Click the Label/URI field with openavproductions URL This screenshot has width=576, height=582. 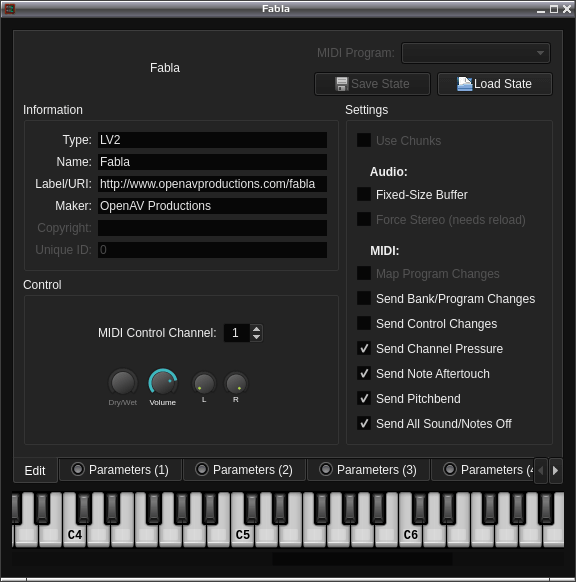pos(212,184)
